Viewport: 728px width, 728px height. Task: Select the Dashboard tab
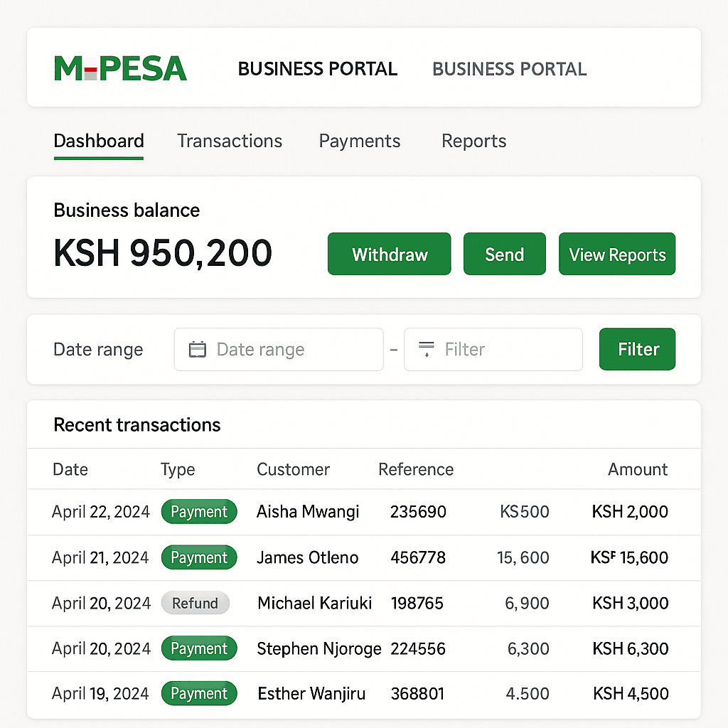click(98, 141)
